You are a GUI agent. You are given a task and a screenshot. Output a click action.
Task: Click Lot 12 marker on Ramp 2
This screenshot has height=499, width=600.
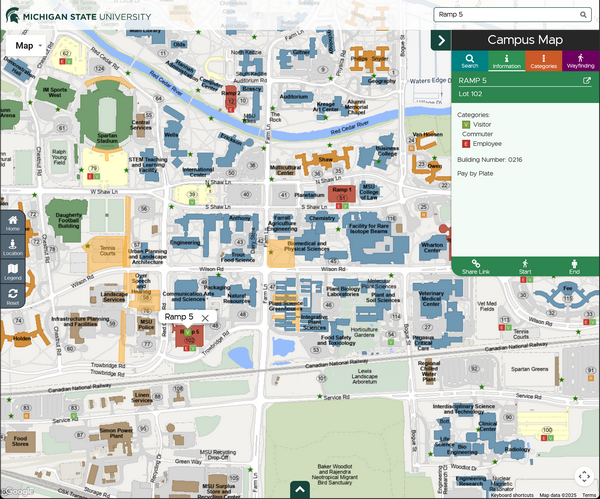coord(230,101)
